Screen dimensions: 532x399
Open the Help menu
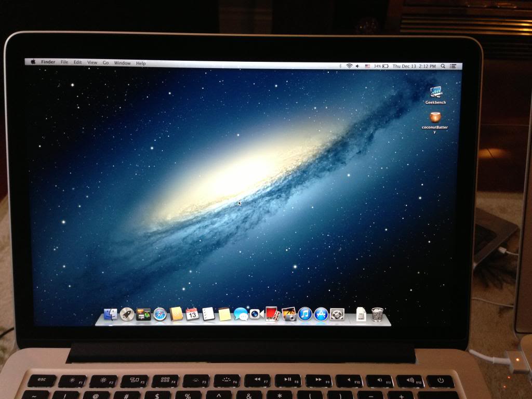(141, 63)
